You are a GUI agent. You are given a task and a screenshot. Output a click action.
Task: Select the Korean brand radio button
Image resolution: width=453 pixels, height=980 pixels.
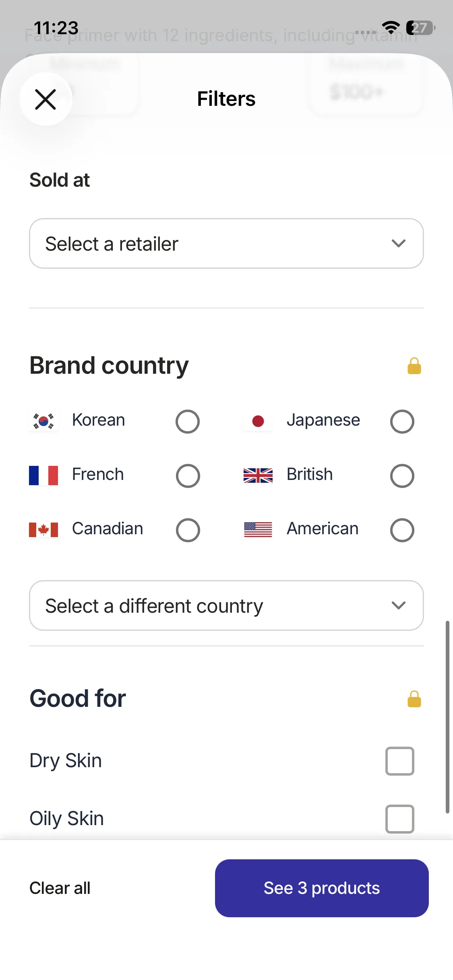coord(188,421)
